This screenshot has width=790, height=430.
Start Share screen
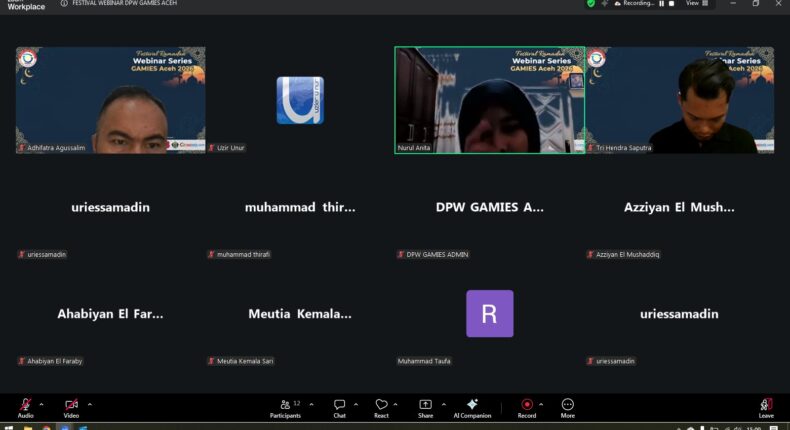click(x=425, y=408)
